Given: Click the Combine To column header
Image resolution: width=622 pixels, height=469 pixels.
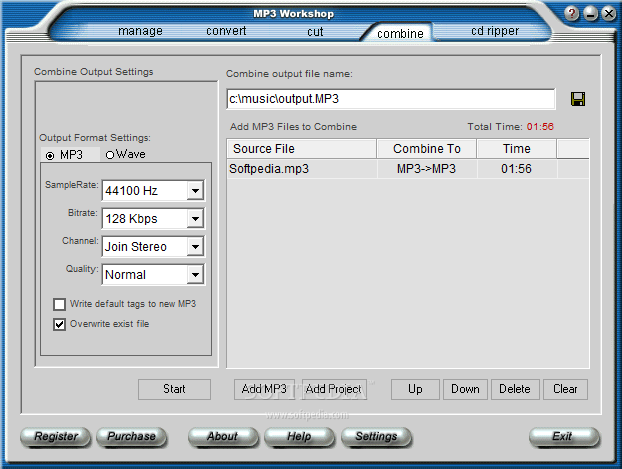Looking at the screenshot, I should click(x=427, y=149).
